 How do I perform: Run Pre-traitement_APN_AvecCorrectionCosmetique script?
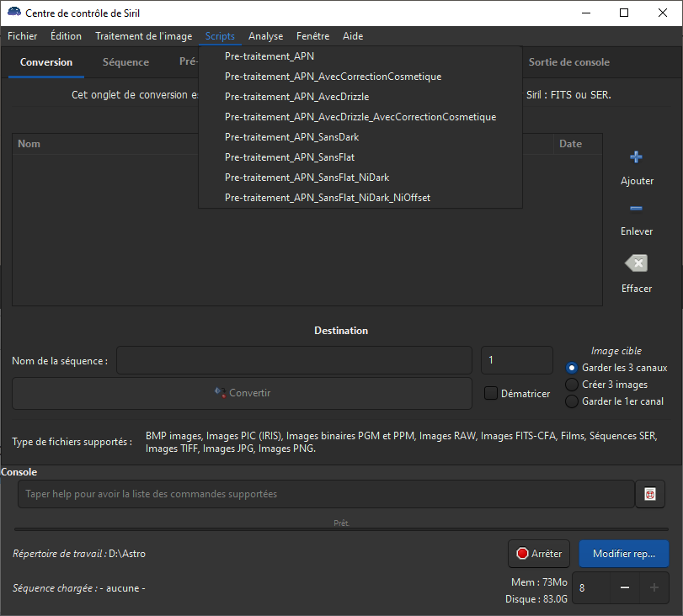pyautogui.click(x=360, y=77)
